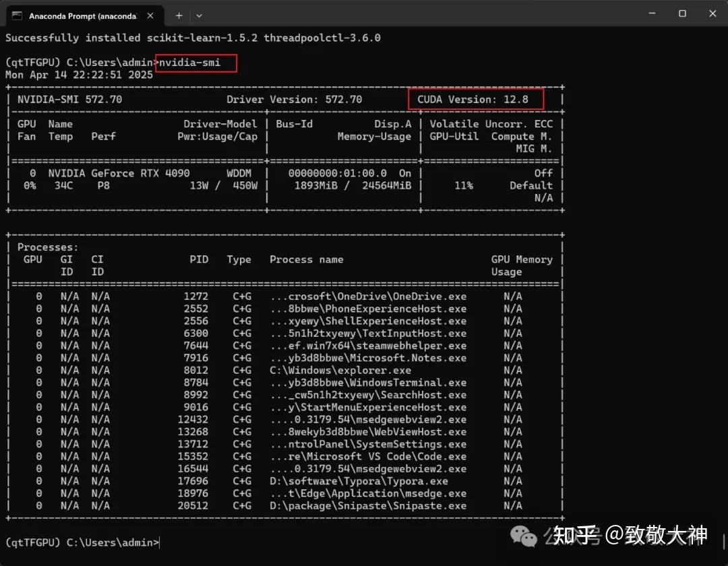The width and height of the screenshot is (728, 566).
Task: Select the highlighted CUDA Version 12.8 text
Action: [x=476, y=99]
